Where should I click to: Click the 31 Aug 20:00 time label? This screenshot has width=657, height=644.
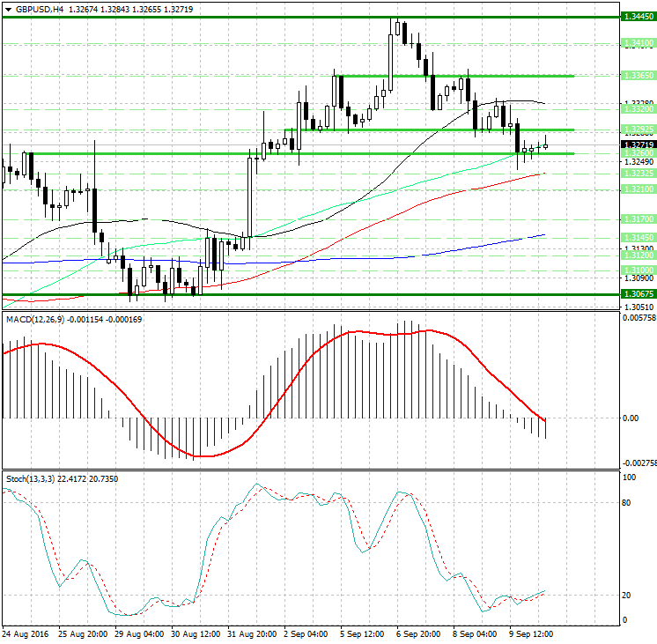click(251, 634)
